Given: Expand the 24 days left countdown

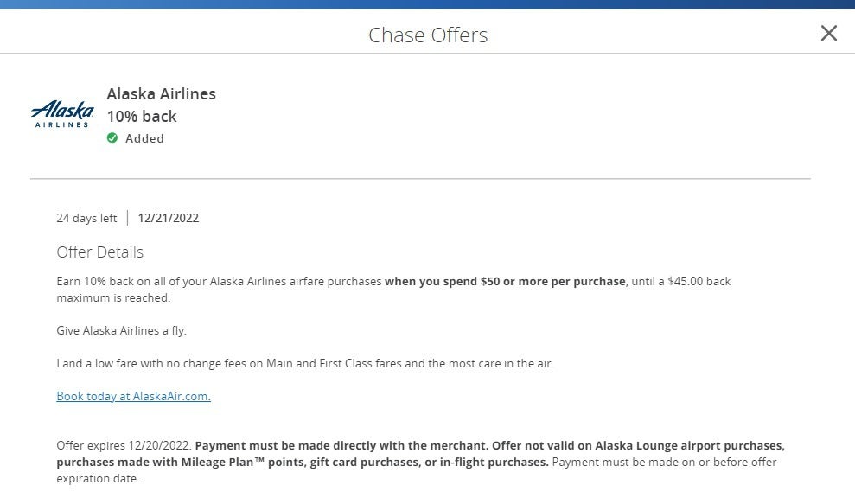Looking at the screenshot, I should 86,218.
